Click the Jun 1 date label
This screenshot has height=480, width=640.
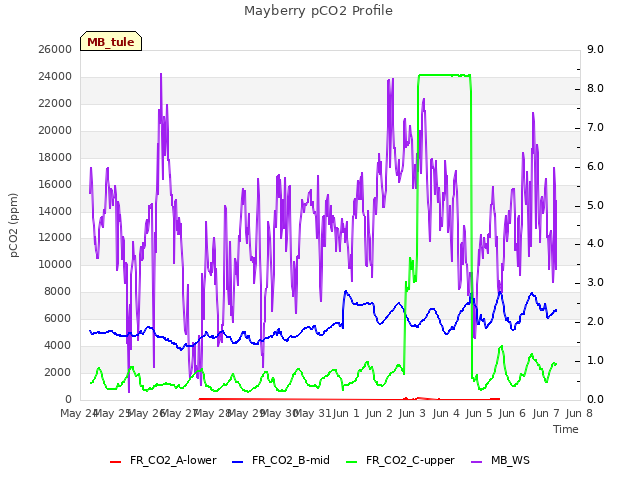(346, 413)
